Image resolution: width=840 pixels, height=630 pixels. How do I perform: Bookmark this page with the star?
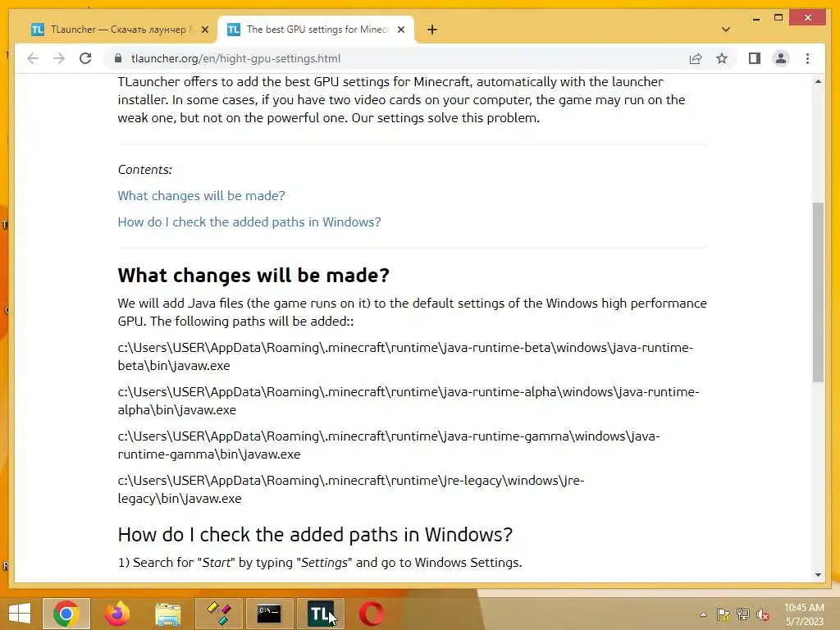pos(722,58)
